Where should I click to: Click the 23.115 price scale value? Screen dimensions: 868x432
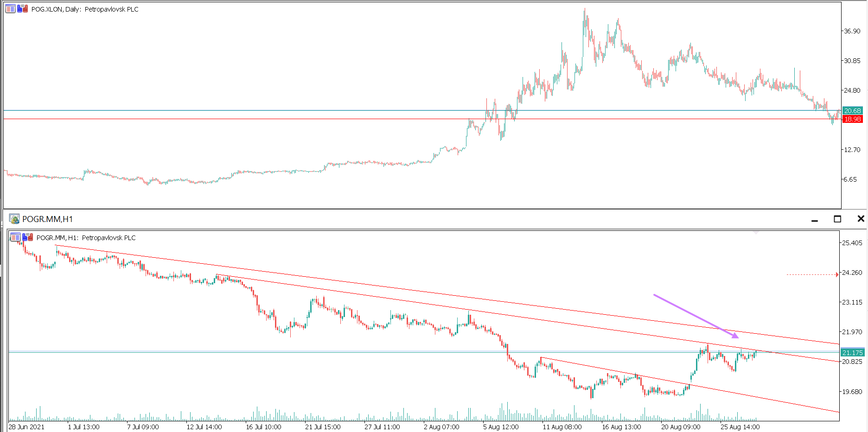point(852,302)
